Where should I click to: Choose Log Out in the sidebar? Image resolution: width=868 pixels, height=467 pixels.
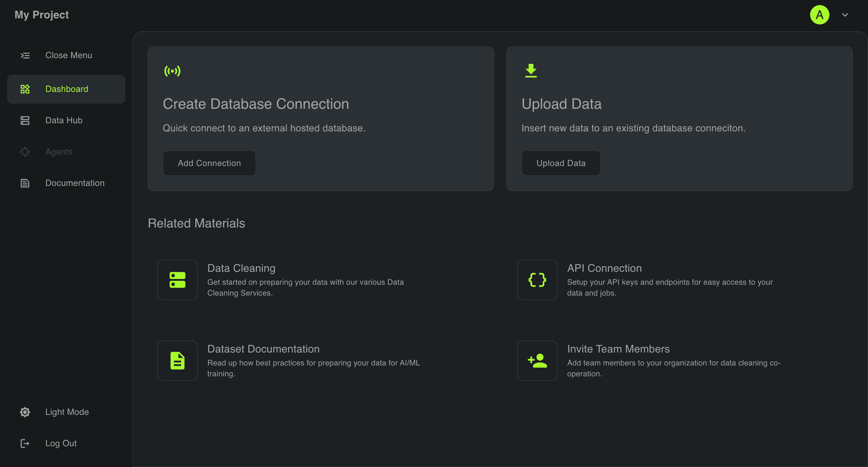point(66,443)
